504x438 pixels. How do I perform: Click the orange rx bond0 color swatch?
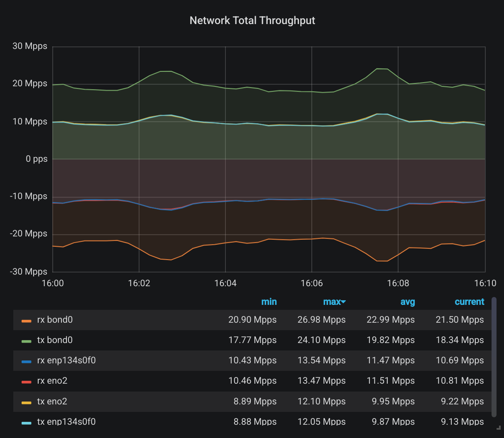point(27,321)
